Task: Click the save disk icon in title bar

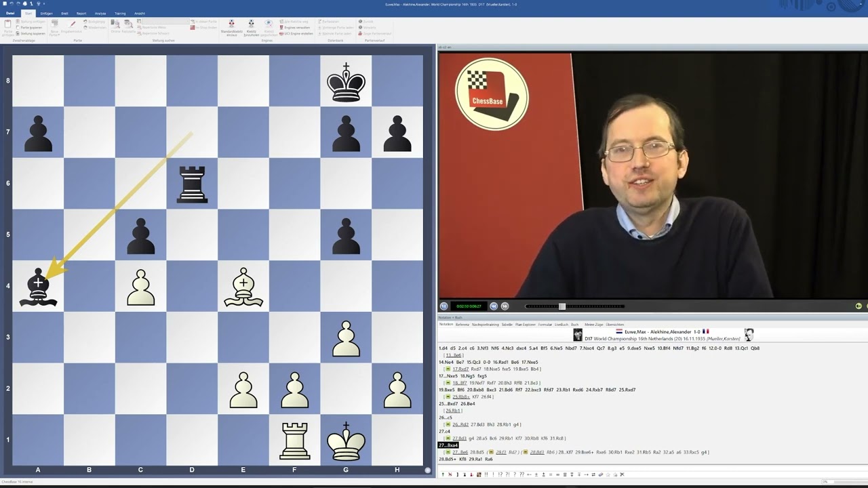Action: (5, 3)
